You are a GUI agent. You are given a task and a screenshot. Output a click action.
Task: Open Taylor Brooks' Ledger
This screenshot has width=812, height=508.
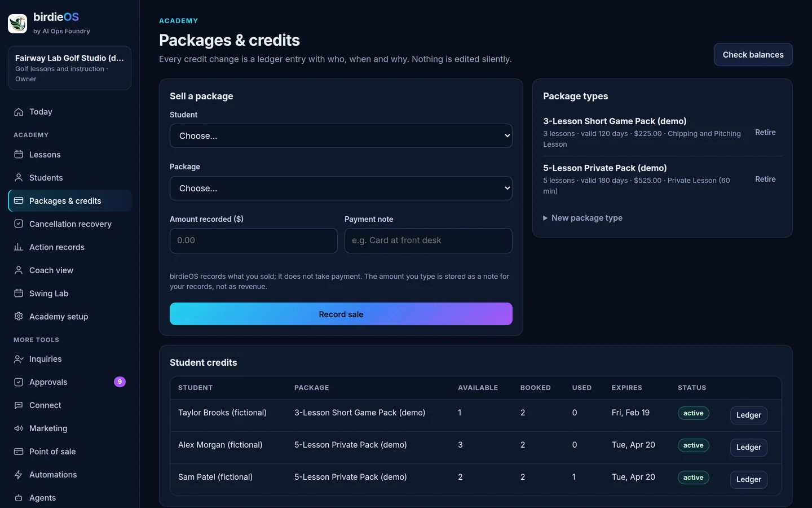click(x=749, y=415)
